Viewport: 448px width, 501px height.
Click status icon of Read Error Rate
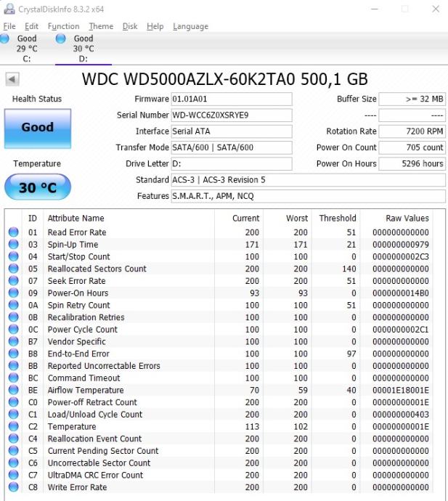pos(13,232)
